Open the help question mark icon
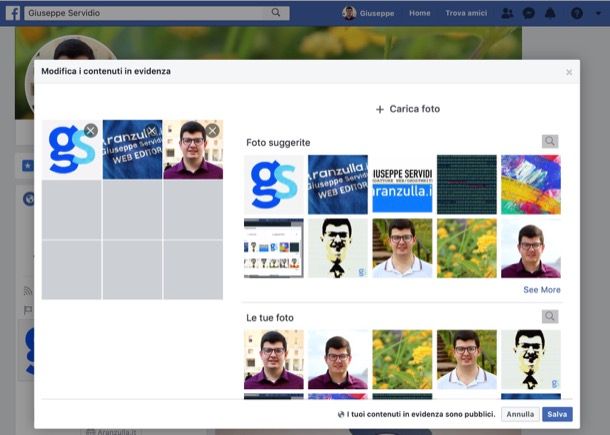Viewport: 610px width, 435px height. click(577, 13)
